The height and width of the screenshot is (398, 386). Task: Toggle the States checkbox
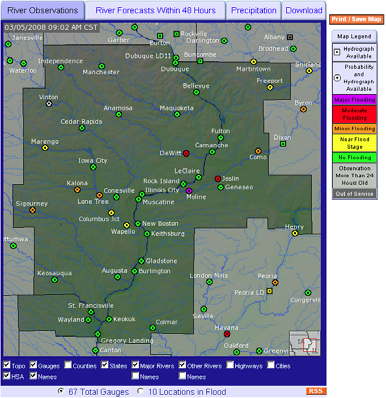point(105,365)
